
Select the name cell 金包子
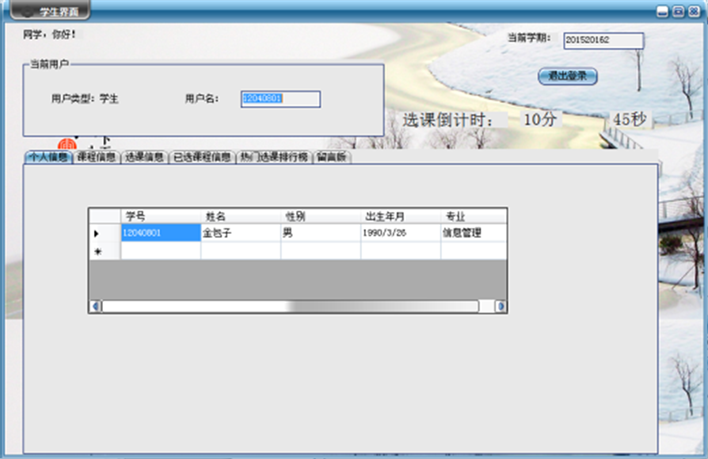coord(241,233)
